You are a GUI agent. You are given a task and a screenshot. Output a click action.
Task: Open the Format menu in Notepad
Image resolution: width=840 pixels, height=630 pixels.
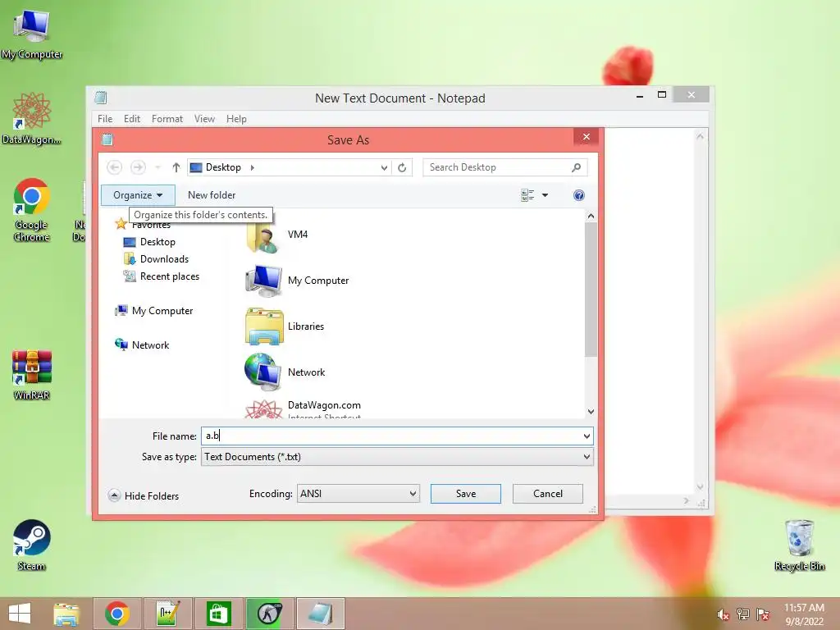pyautogui.click(x=167, y=119)
